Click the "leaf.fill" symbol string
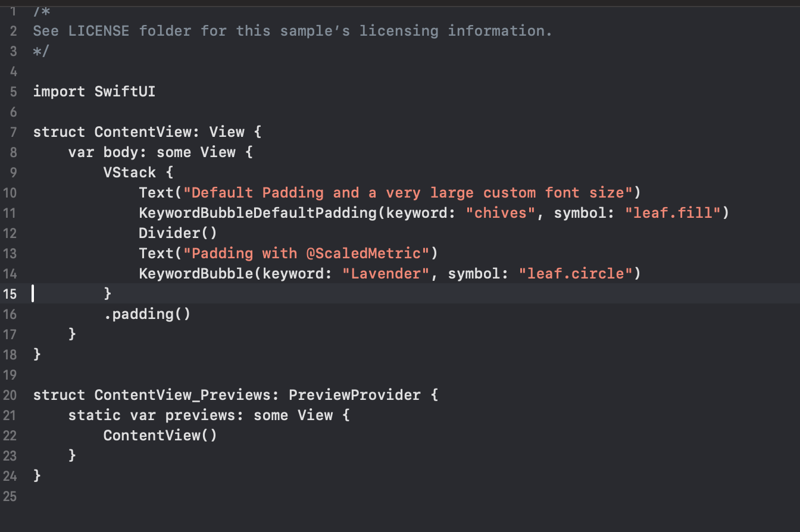The height and width of the screenshot is (532, 800). [673, 213]
